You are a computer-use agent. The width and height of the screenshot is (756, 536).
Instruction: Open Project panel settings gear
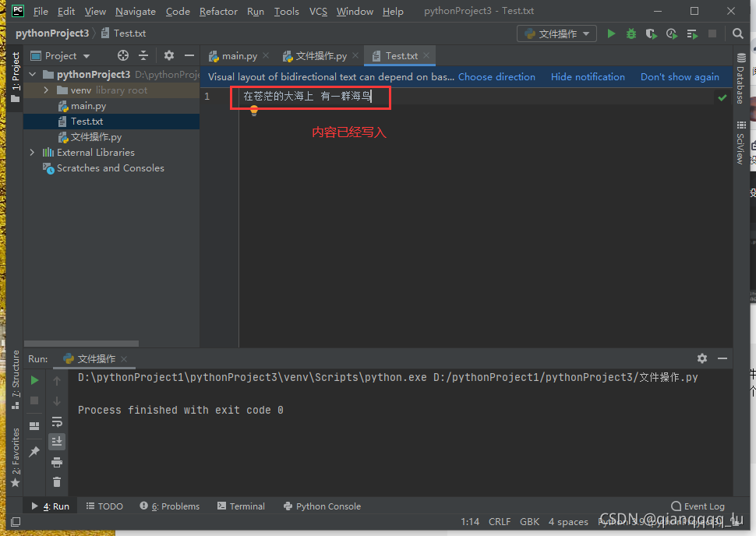(x=169, y=55)
